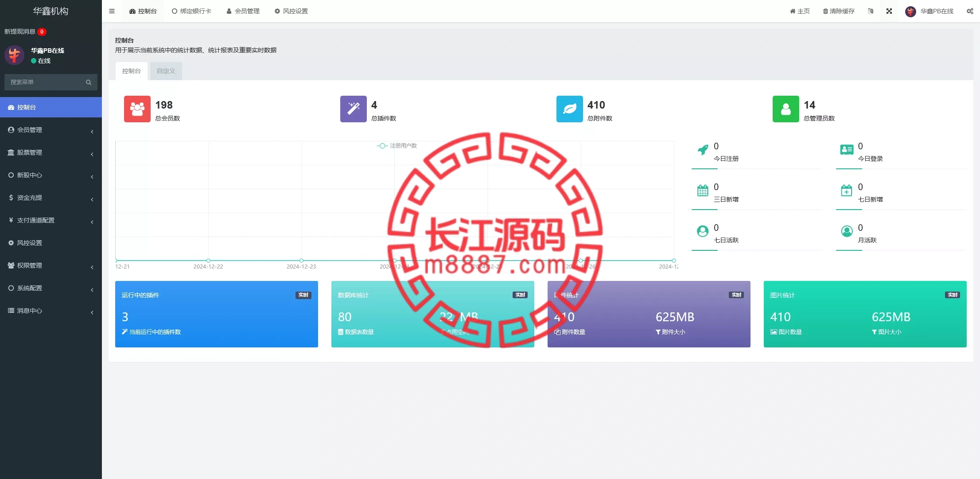
Task: Click the 198 总会员数 number
Action: (x=164, y=105)
